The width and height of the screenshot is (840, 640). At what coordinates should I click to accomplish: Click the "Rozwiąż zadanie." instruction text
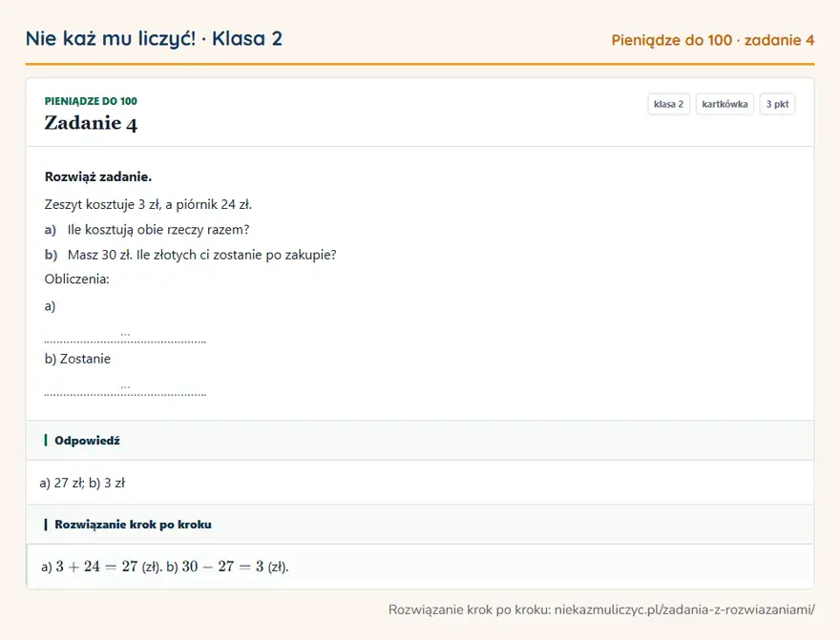pyautogui.click(x=98, y=176)
